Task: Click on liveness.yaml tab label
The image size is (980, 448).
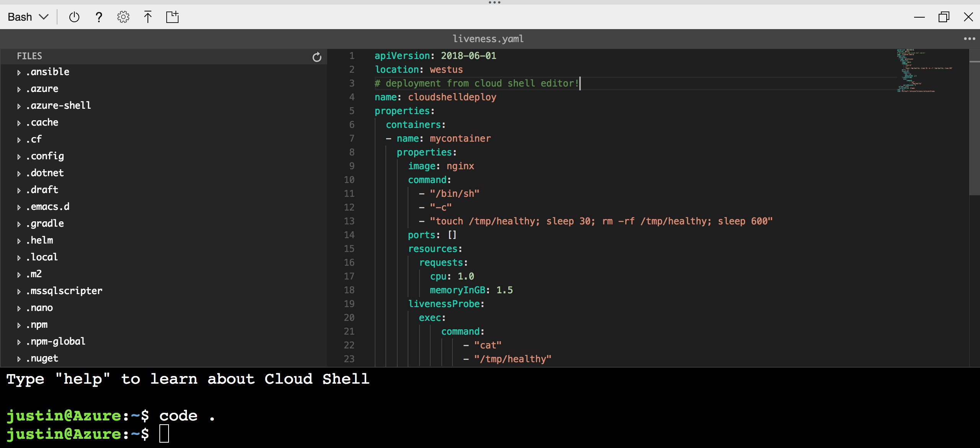Action: [x=489, y=39]
